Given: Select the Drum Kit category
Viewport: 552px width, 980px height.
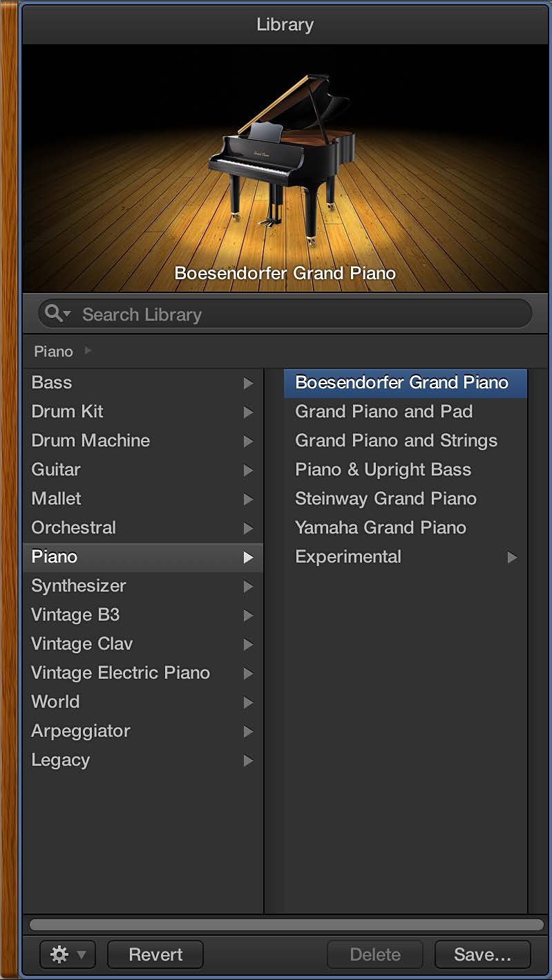Looking at the screenshot, I should 143,412.
